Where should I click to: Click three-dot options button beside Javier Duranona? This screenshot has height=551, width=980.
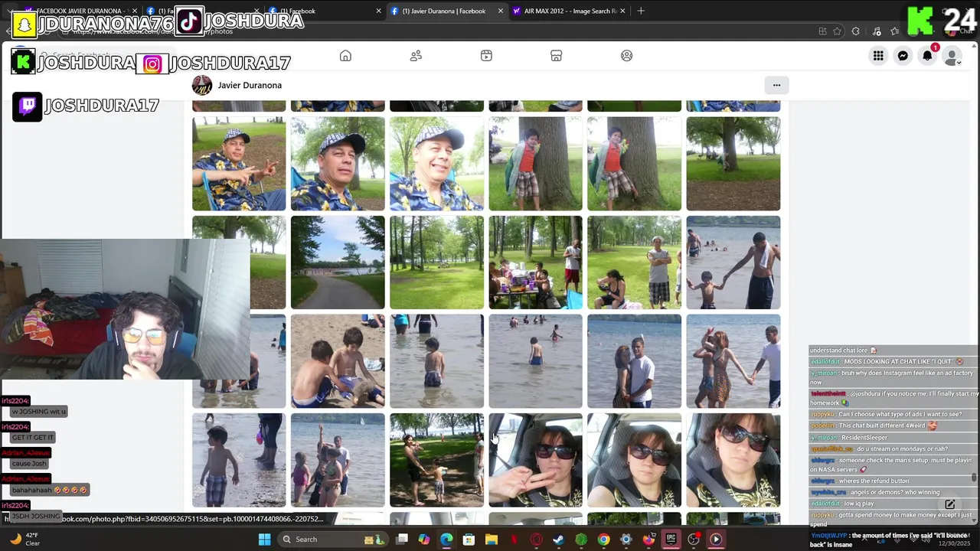coord(776,85)
